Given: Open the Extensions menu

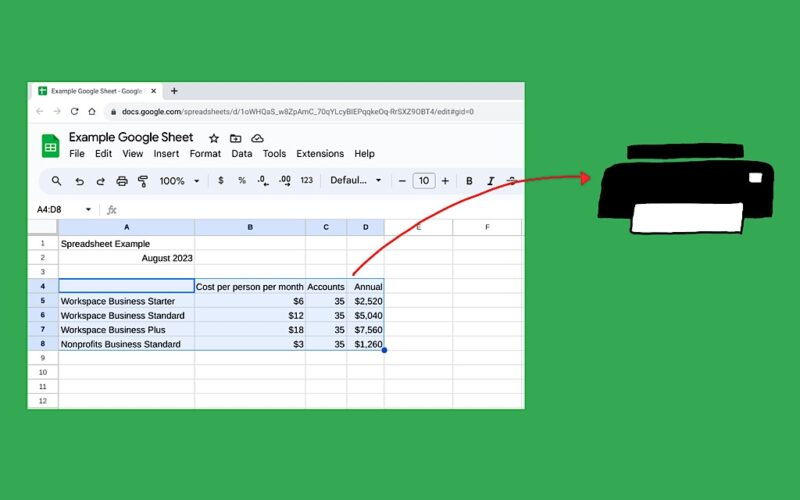Looking at the screenshot, I should (320, 154).
